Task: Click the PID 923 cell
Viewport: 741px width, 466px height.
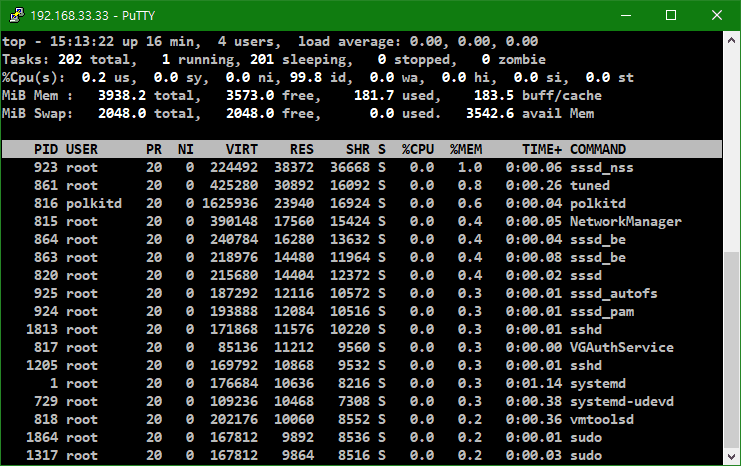Action: click(45, 168)
